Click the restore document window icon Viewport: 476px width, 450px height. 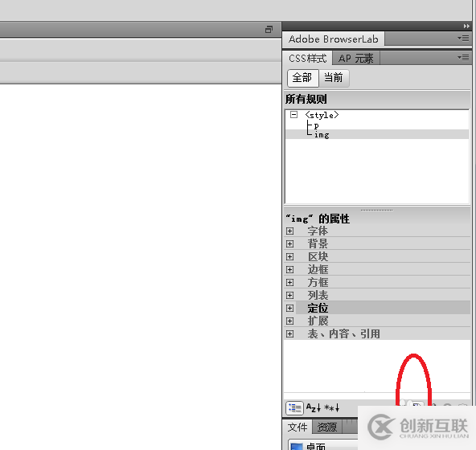[269, 30]
